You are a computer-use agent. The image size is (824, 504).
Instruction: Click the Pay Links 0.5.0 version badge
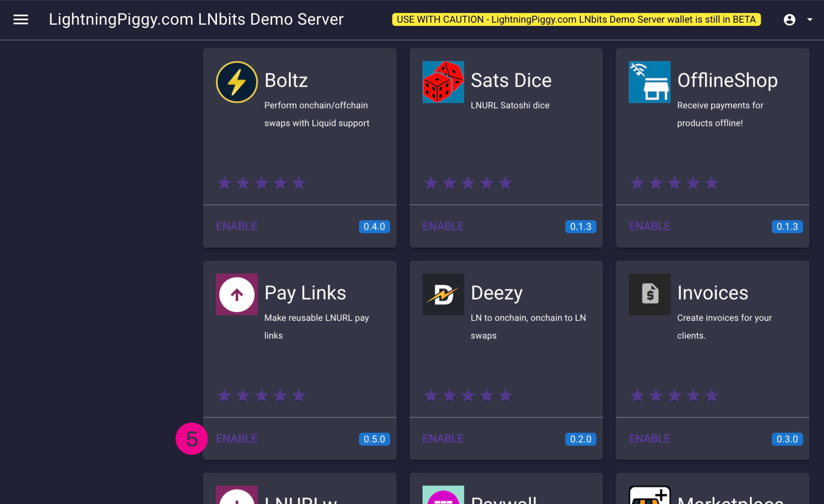click(x=374, y=439)
